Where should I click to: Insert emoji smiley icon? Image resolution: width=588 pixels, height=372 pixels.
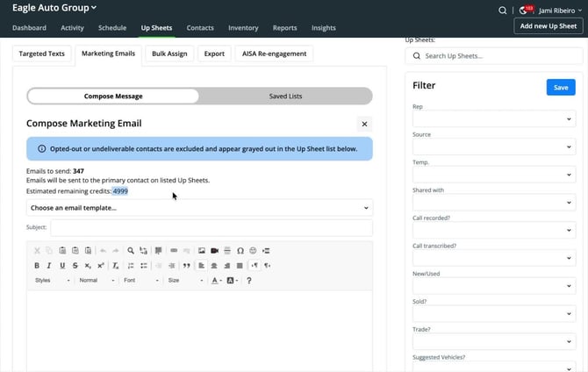(x=253, y=251)
